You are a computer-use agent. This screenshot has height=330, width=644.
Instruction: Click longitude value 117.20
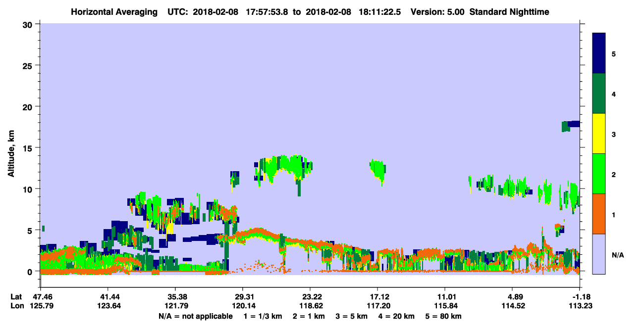pos(377,306)
